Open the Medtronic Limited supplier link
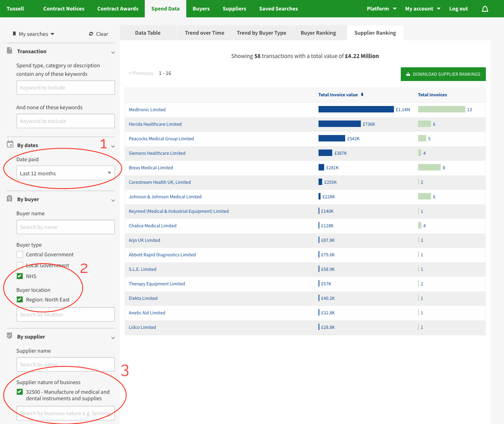Screen dimensions: 504x424 coord(147,110)
